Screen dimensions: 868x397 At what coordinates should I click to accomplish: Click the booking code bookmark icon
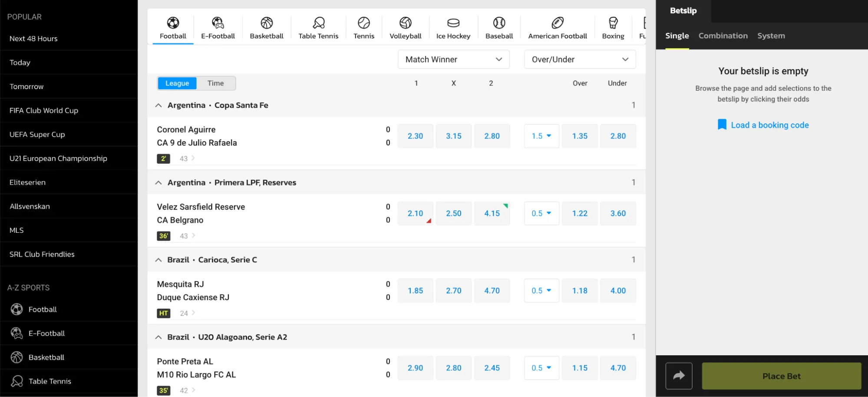tap(722, 125)
